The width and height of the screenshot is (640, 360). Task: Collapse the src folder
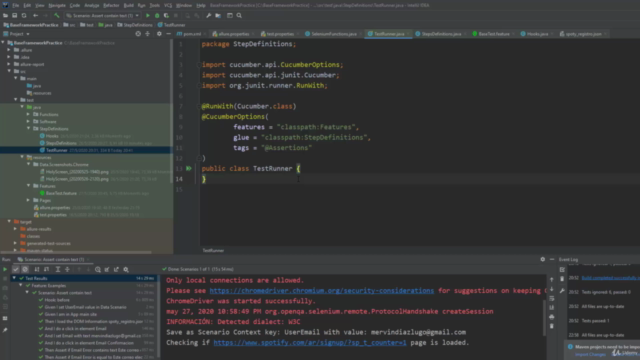pos(9,71)
